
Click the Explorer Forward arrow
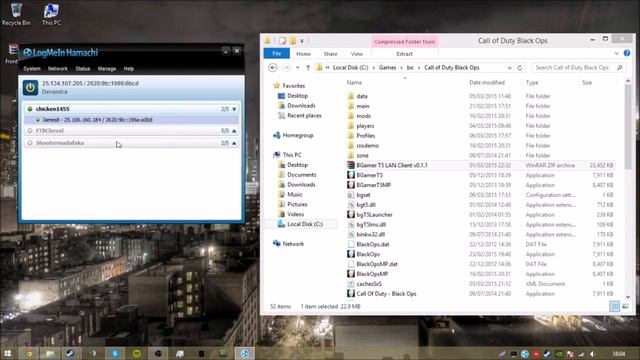pyautogui.click(x=287, y=68)
